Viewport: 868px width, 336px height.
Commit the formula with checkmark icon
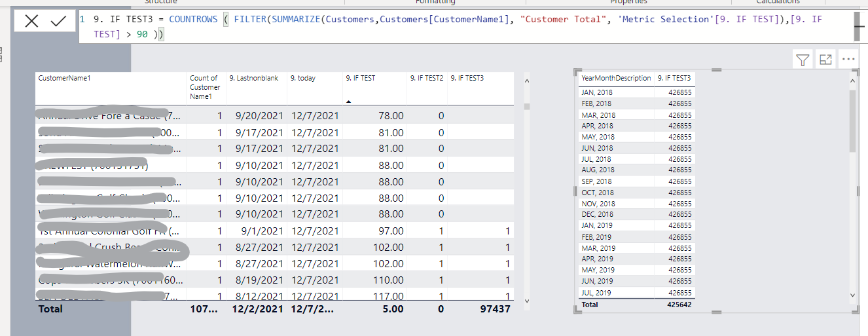tap(58, 21)
